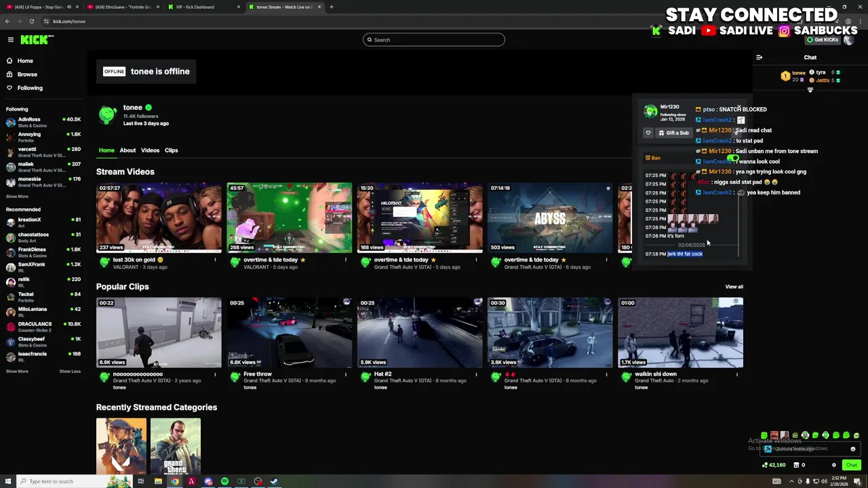
Task: Click the KICK logo
Action: click(x=35, y=39)
